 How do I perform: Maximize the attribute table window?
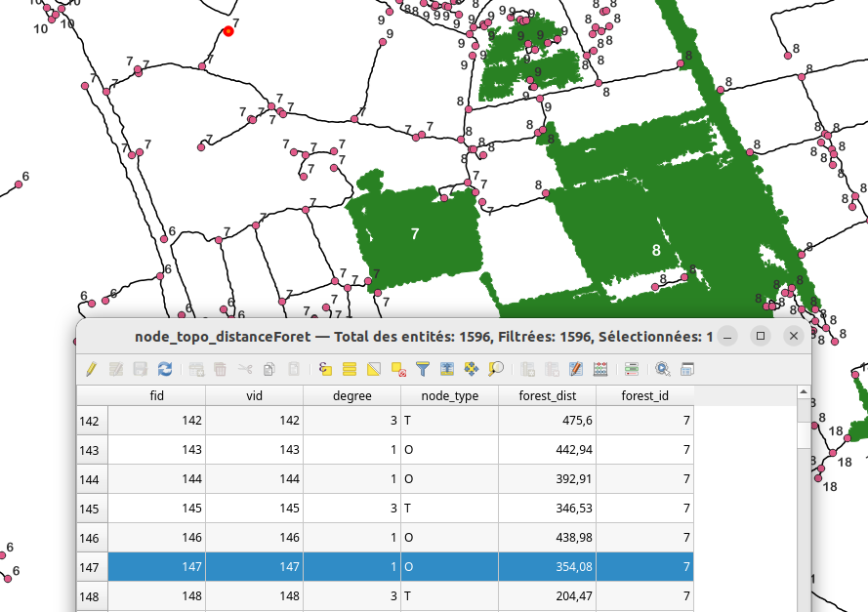[760, 336]
